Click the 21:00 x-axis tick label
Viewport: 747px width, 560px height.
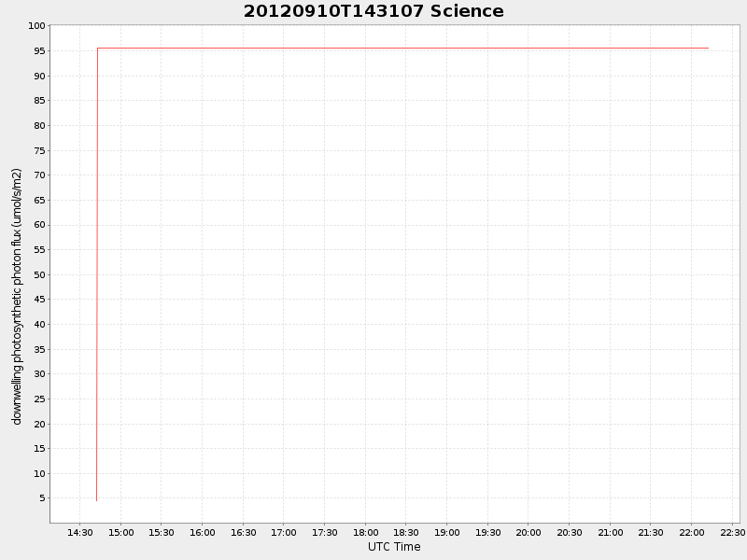pyautogui.click(x=611, y=532)
